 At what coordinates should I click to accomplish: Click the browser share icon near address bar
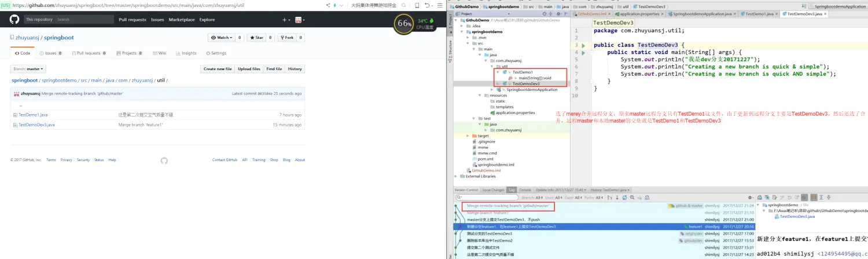(328, 5)
